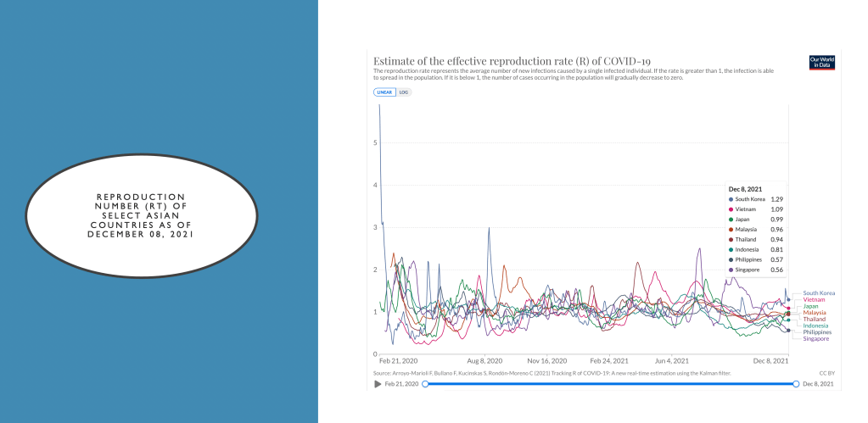
Task: Click the timeline end handle
Action: click(x=796, y=384)
